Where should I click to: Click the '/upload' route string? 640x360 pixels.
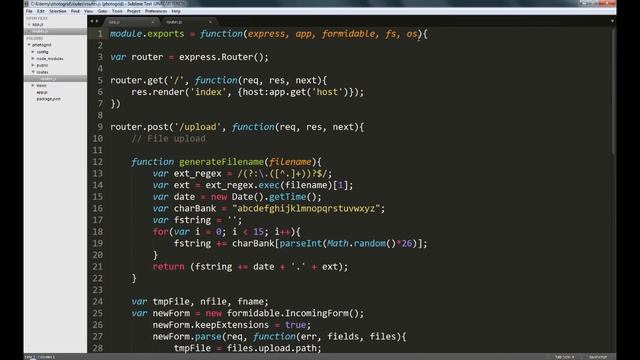click(x=198, y=127)
